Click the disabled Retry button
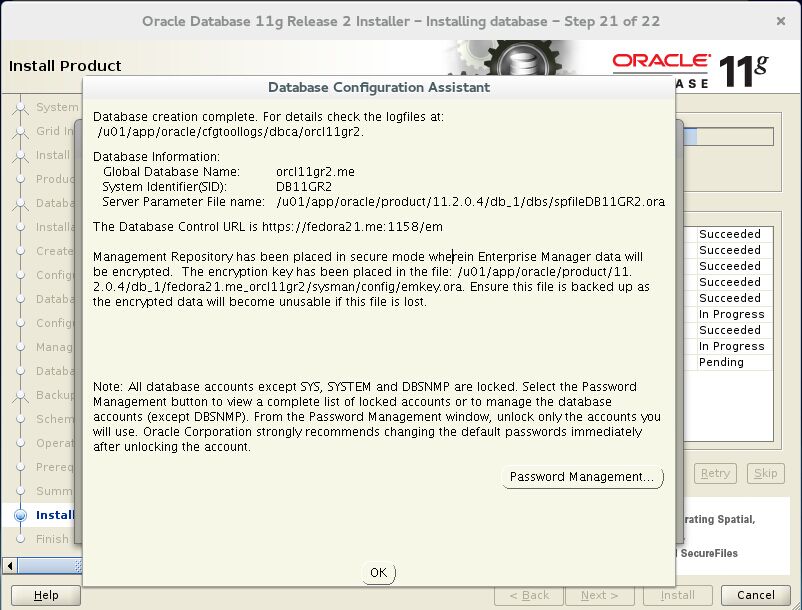This screenshot has height=610, width=802. point(715,473)
